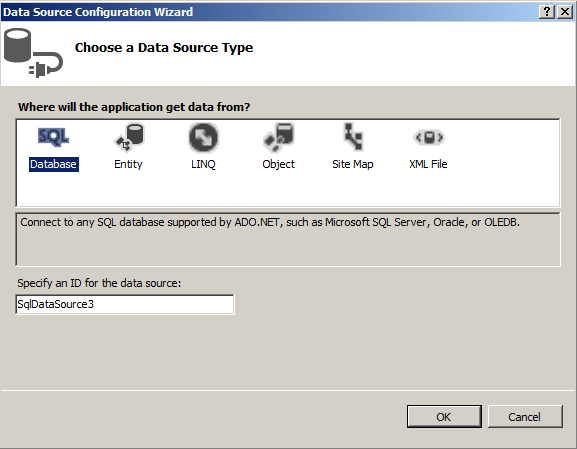Select the SQL Database icon

[53, 137]
